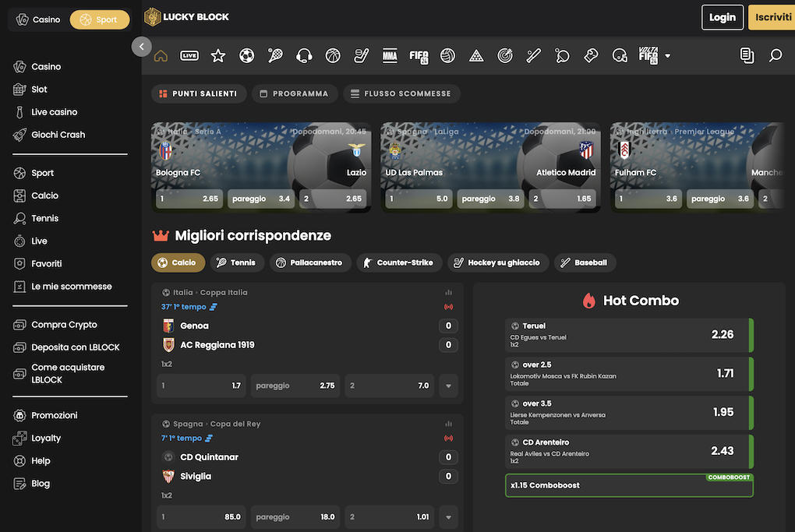Open the Flusso Scommesse tab
The image size is (795, 532).
point(401,93)
